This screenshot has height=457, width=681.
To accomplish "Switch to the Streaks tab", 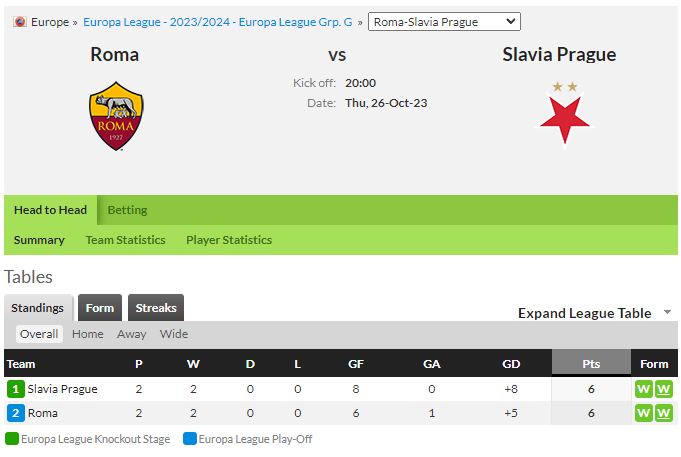I will (x=156, y=308).
